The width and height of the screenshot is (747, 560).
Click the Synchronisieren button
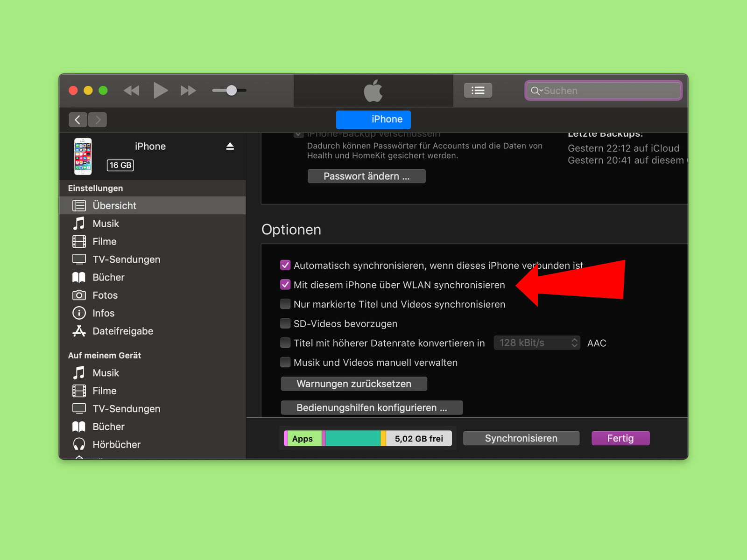(521, 439)
